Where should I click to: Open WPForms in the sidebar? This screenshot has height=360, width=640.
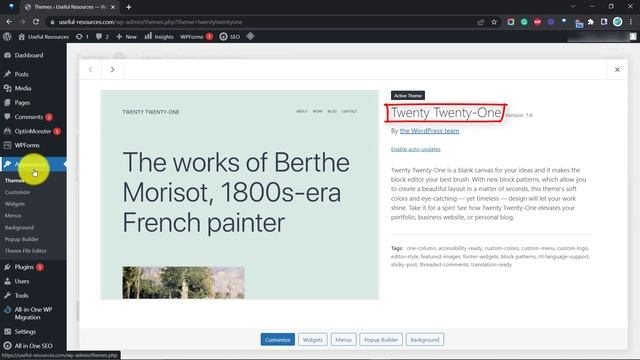click(27, 145)
